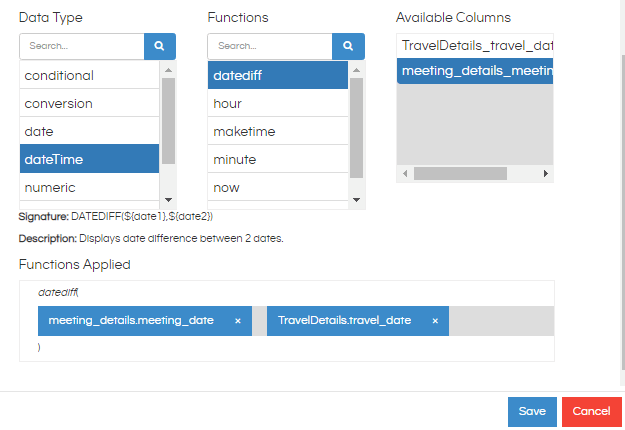Focus the Data Type search field
Viewport: 625px width, 430px height.
point(82,46)
